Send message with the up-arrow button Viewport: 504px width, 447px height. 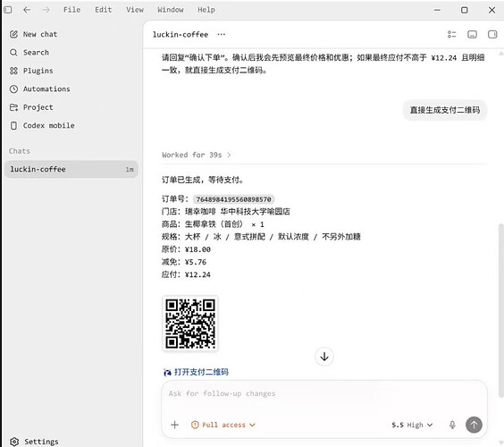(474, 425)
